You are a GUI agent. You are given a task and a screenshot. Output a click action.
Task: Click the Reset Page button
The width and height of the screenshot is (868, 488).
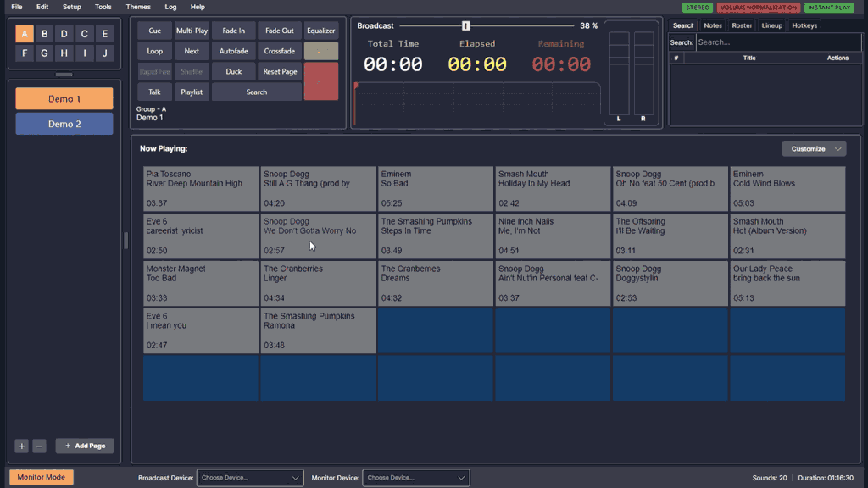coord(280,71)
